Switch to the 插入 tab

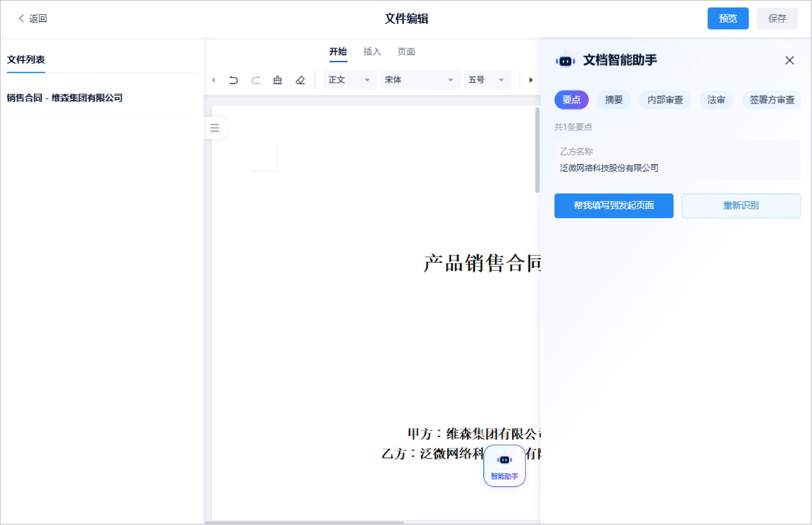pos(372,52)
